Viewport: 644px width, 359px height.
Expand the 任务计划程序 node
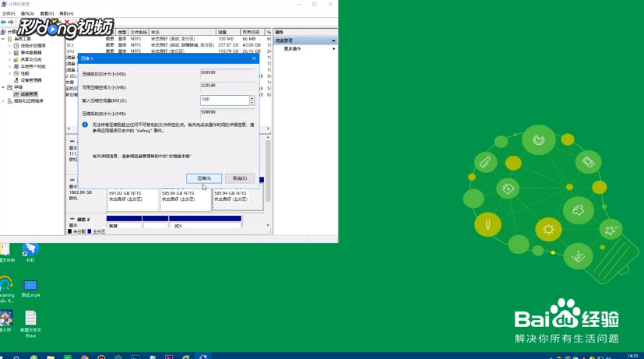9,46
